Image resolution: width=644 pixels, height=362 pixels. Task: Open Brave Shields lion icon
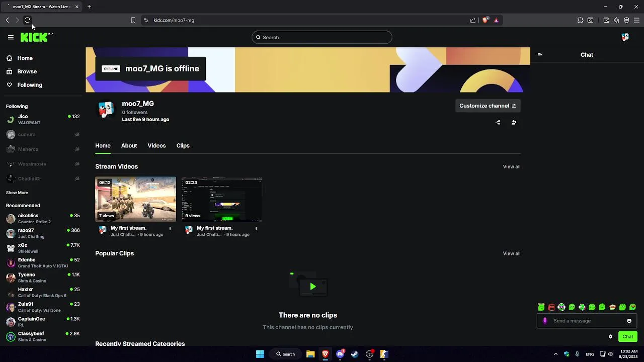pyautogui.click(x=486, y=20)
